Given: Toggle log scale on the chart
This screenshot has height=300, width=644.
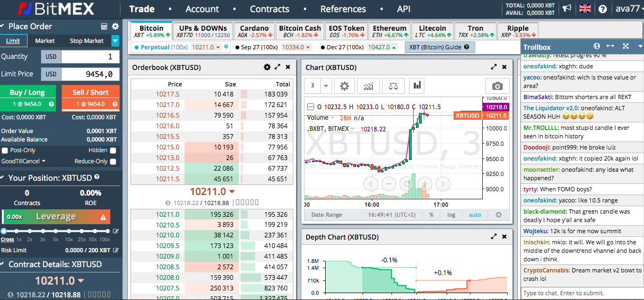Looking at the screenshot, I should click(451, 215).
